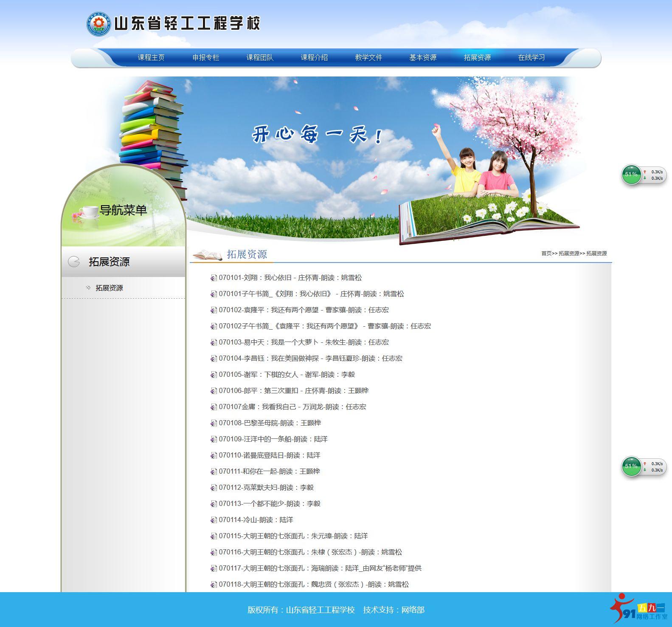Open 070110-诺曼底登陆日 resource link
Screen dimensions: 672x627
coord(269,455)
